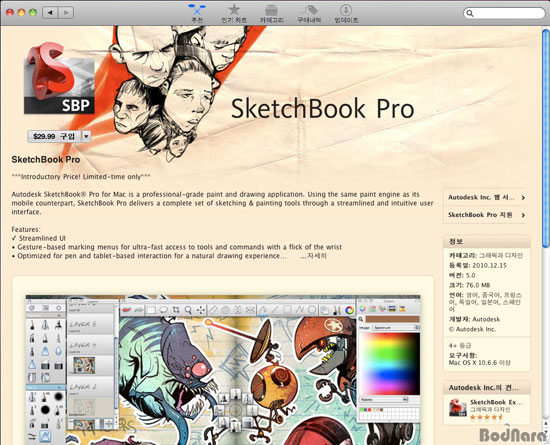Viewport: 550px width, 445px height.
Task: Click the SketchBook Express app icon
Action: (x=458, y=407)
